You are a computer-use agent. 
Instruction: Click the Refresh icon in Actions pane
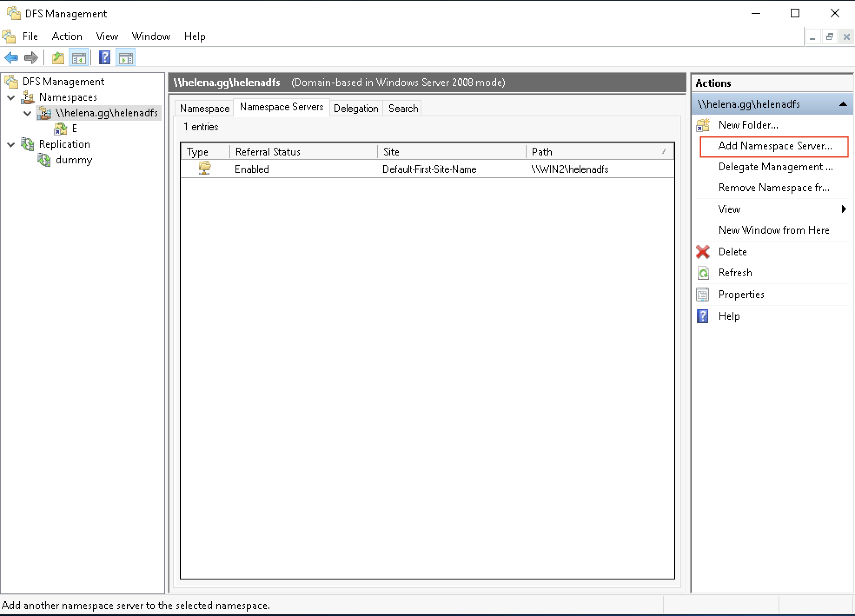pos(703,273)
